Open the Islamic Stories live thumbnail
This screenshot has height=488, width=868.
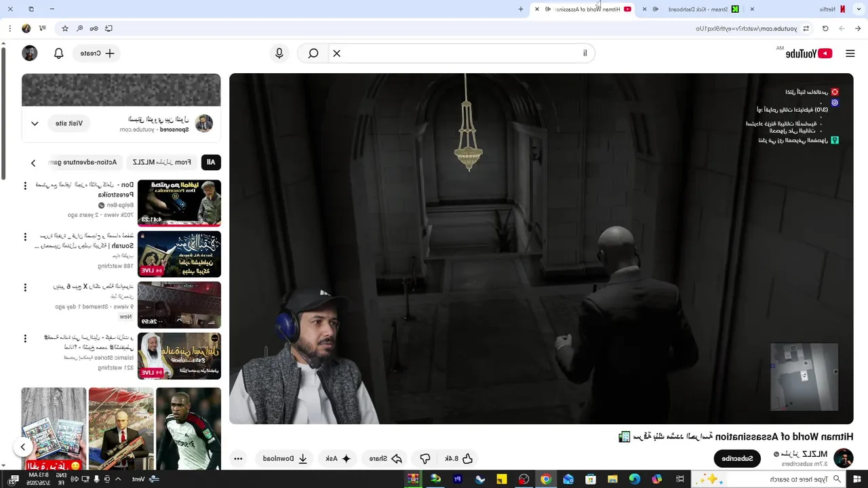(179, 356)
